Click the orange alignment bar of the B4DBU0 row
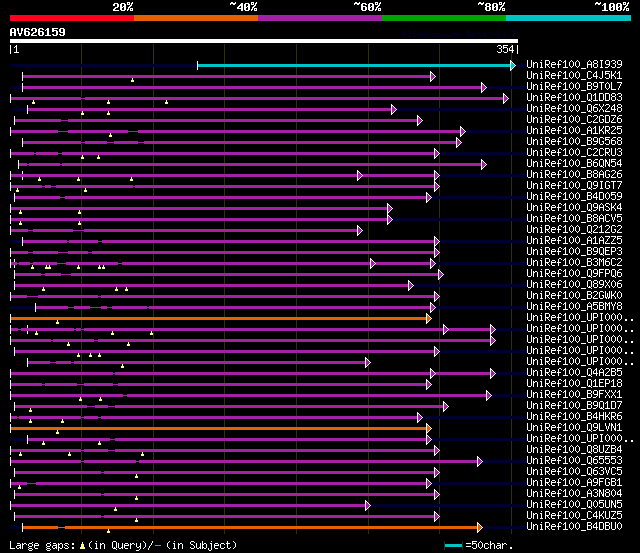 (250, 528)
